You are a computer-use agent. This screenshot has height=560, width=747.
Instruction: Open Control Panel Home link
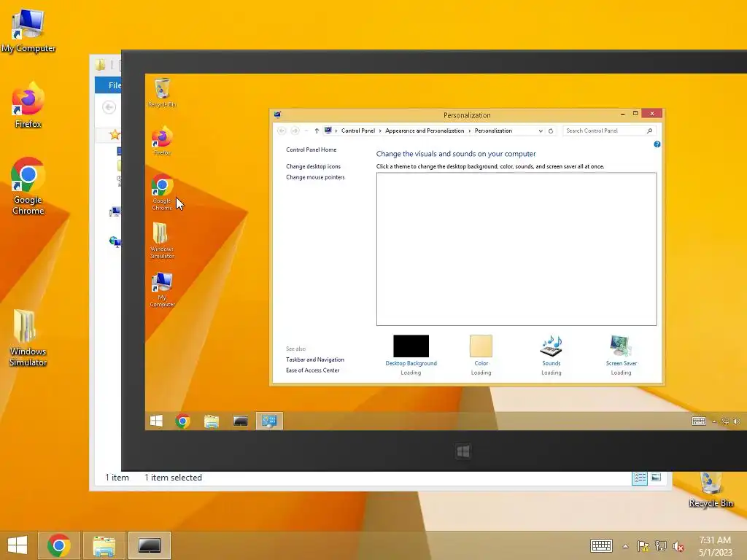point(311,150)
